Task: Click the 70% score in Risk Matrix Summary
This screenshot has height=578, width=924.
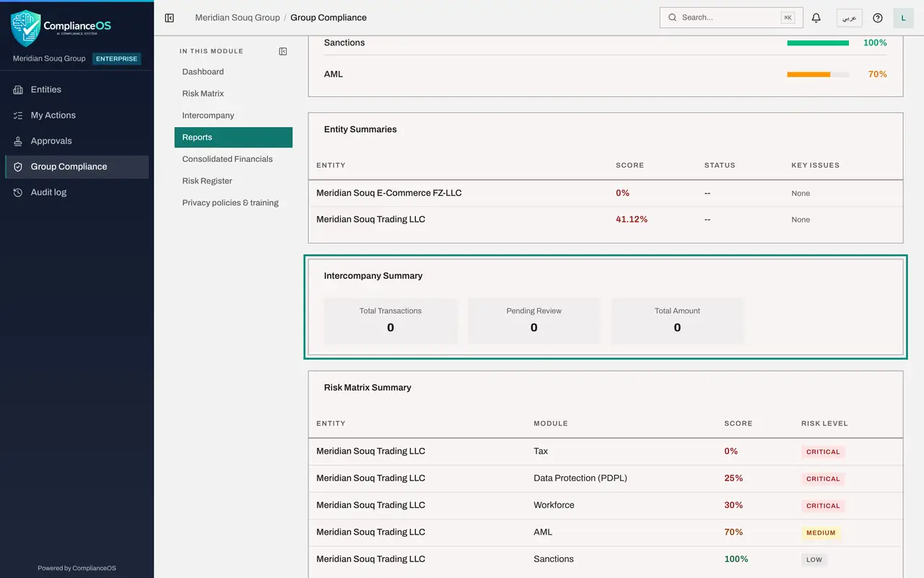Action: [733, 532]
